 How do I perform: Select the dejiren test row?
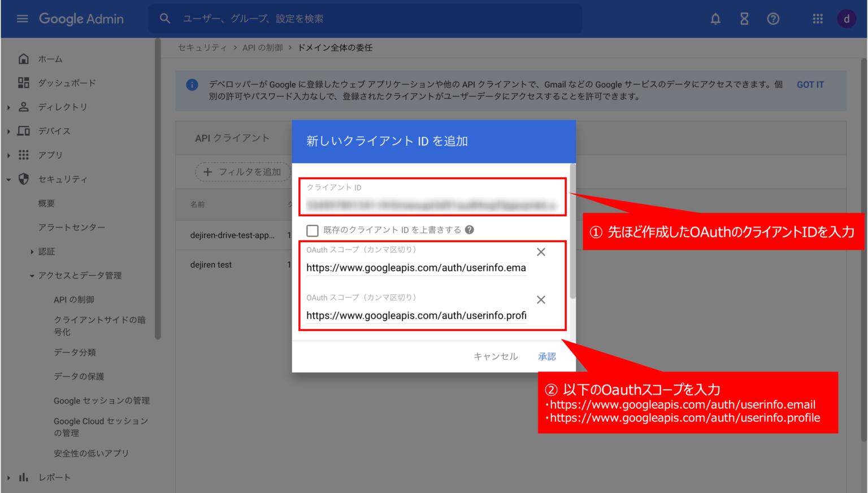coord(211,264)
